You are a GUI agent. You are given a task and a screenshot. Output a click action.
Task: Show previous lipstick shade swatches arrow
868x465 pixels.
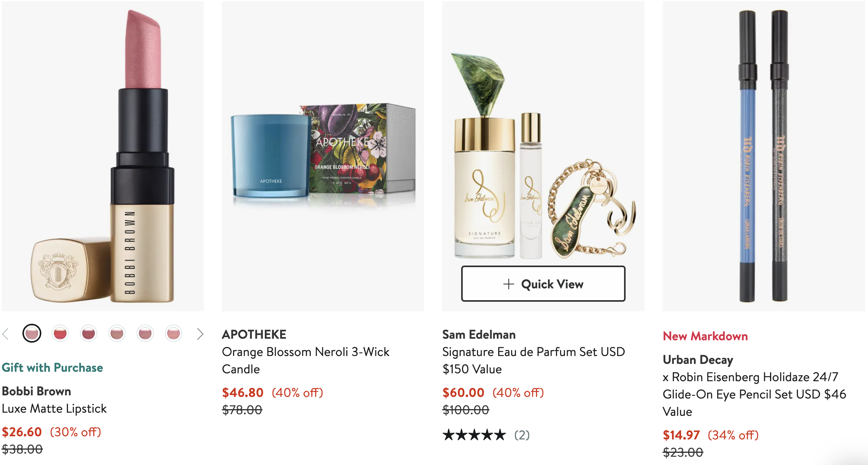point(6,334)
